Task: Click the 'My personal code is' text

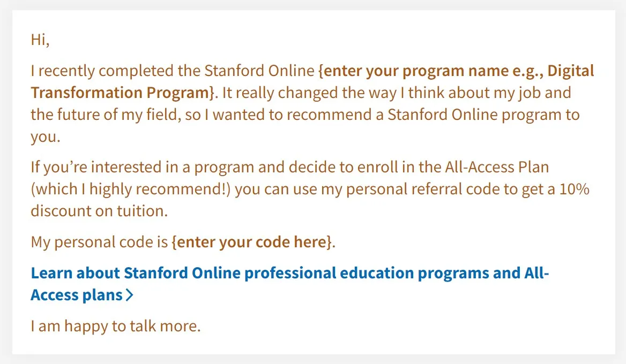Action: pos(99,242)
